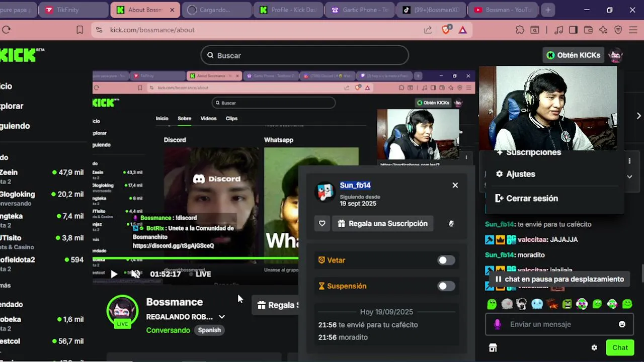
Task: Switch to the Cargando loading tab
Action: click(x=216, y=10)
